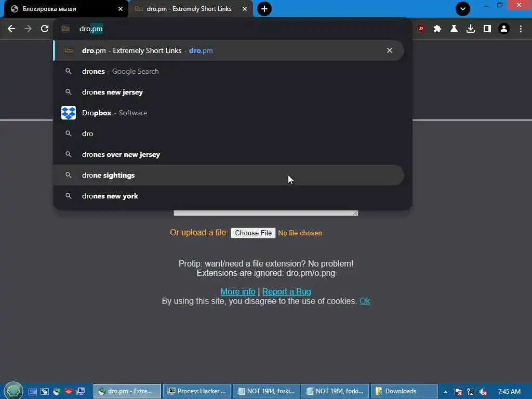Screen dimensions: 532x399
Task: Click the Dropbox logo icon
Action: (69, 113)
